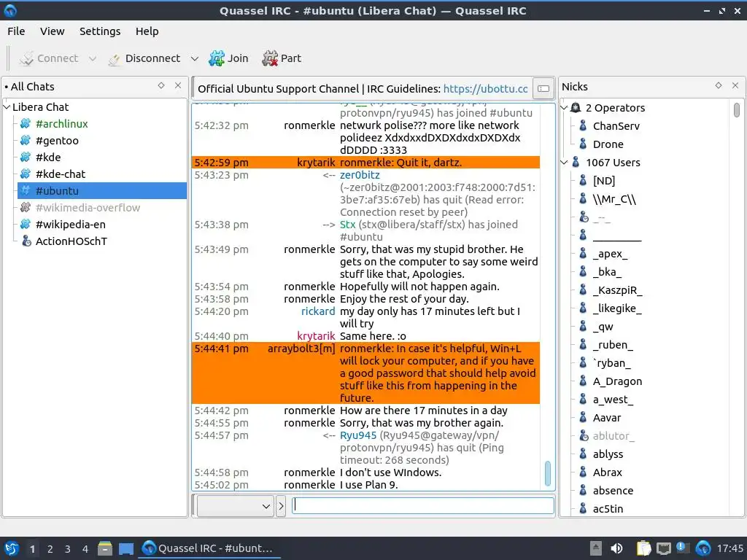Select the _apex_ user icon
The height and width of the screenshot is (560, 747).
click(583, 253)
